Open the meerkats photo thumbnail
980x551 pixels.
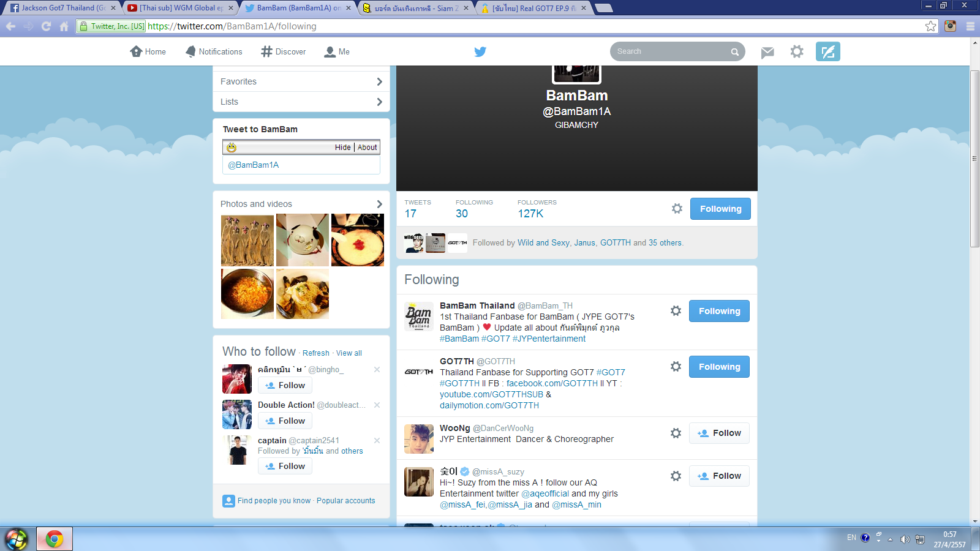pos(247,240)
